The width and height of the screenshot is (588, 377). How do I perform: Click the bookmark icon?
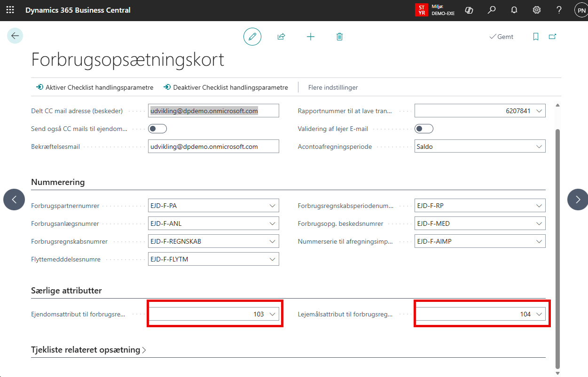point(535,37)
